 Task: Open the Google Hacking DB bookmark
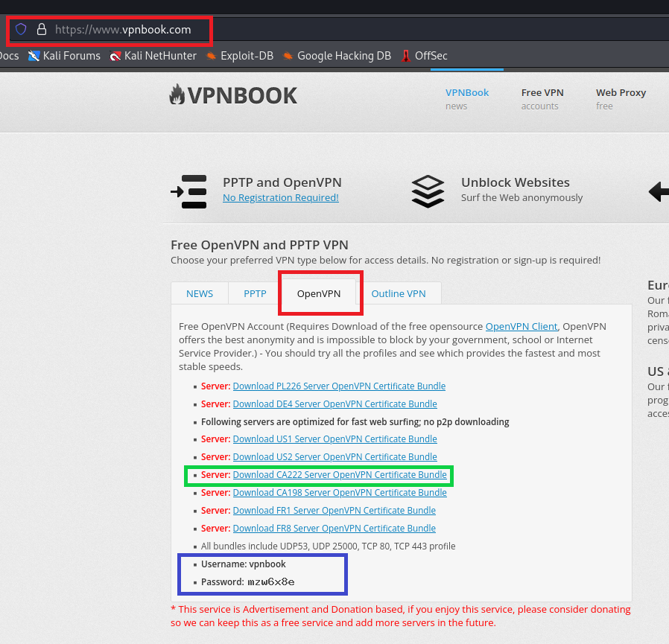(x=337, y=56)
